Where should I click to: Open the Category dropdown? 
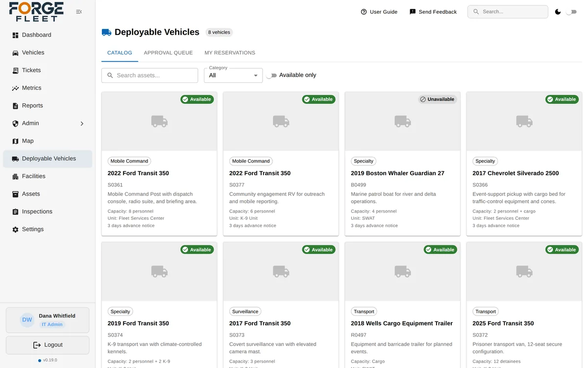tap(233, 76)
